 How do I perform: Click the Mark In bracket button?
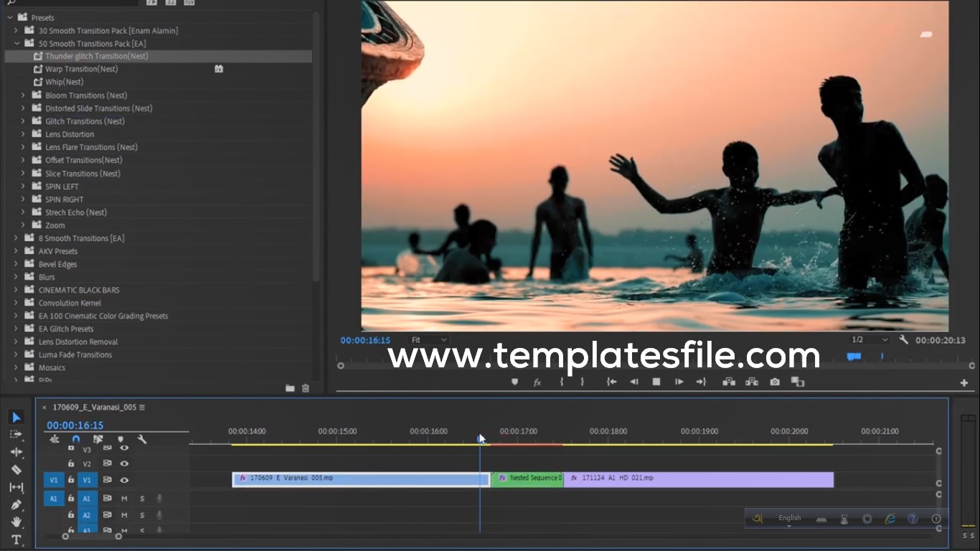pos(562,382)
